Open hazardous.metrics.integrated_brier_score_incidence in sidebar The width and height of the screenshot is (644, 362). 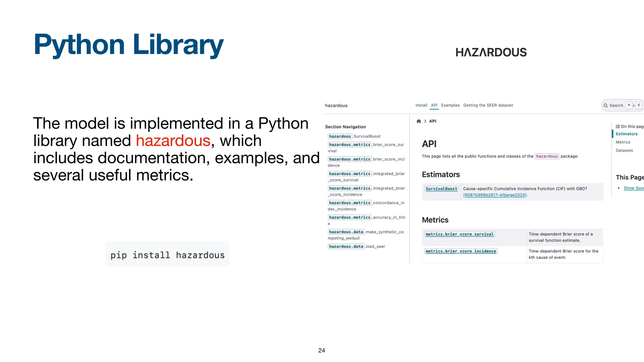(366, 191)
